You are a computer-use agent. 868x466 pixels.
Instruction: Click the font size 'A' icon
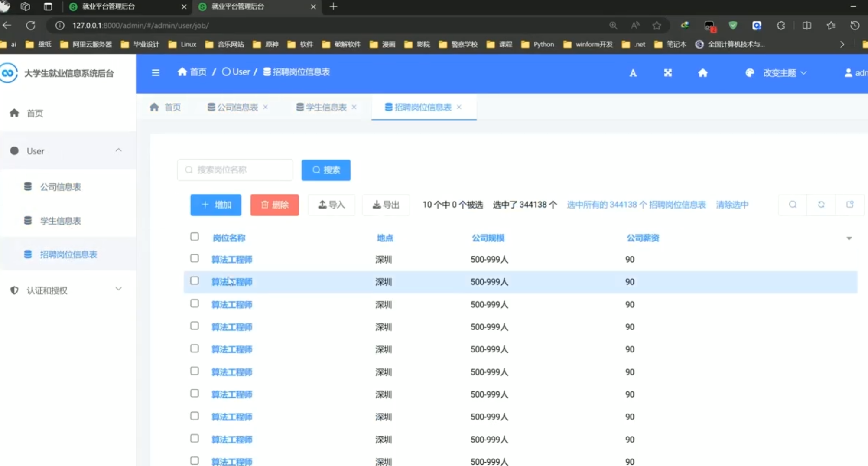pyautogui.click(x=633, y=73)
